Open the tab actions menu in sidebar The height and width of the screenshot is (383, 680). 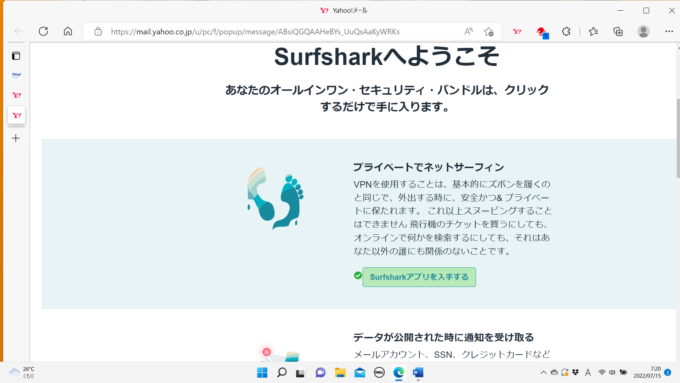click(x=16, y=56)
